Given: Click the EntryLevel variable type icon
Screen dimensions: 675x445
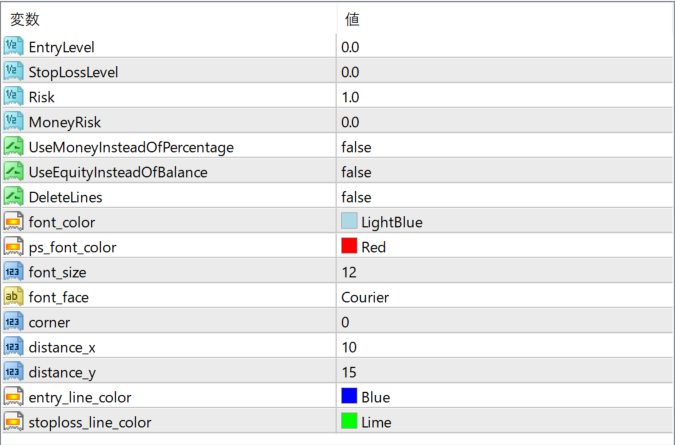Looking at the screenshot, I should click(x=13, y=47).
